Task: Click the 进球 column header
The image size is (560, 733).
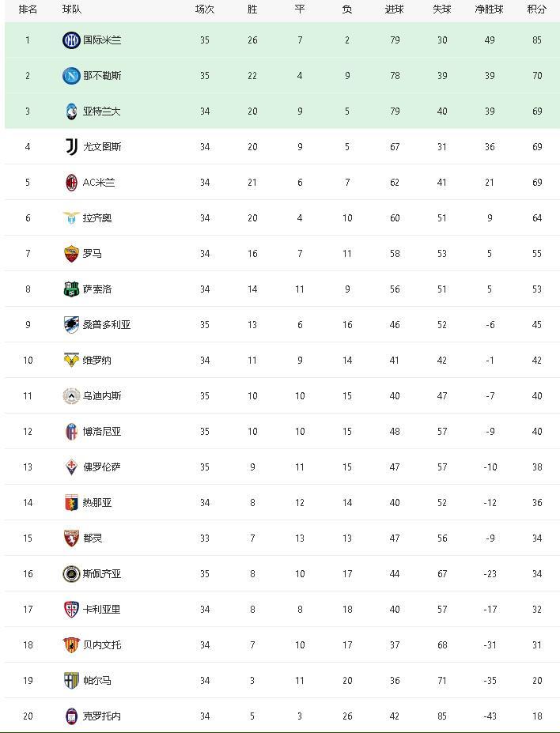Action: [394, 9]
